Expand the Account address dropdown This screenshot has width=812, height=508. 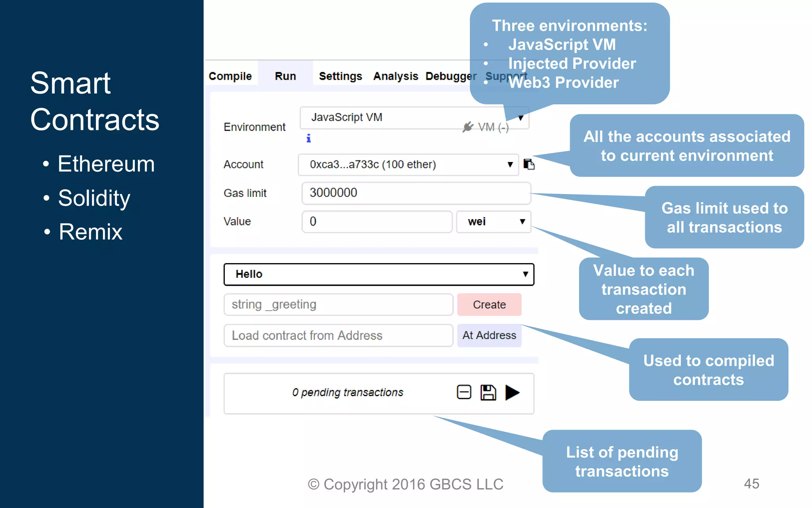(408, 165)
